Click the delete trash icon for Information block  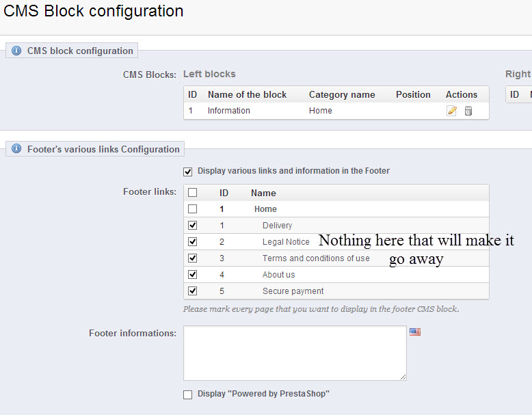(x=468, y=111)
